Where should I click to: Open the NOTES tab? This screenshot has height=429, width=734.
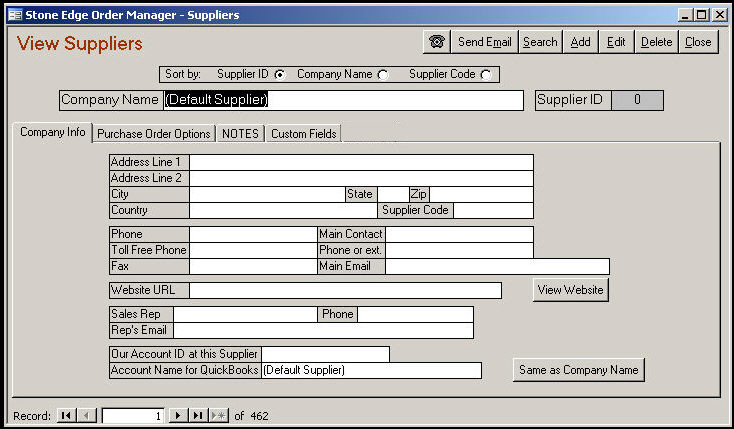click(x=240, y=134)
